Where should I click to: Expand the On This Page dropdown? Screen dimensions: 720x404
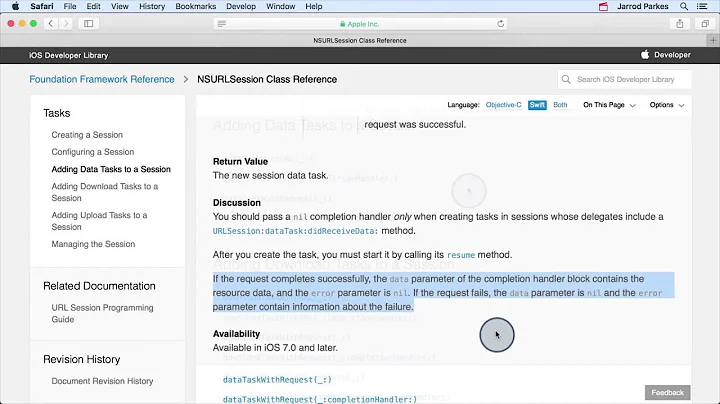pos(609,105)
